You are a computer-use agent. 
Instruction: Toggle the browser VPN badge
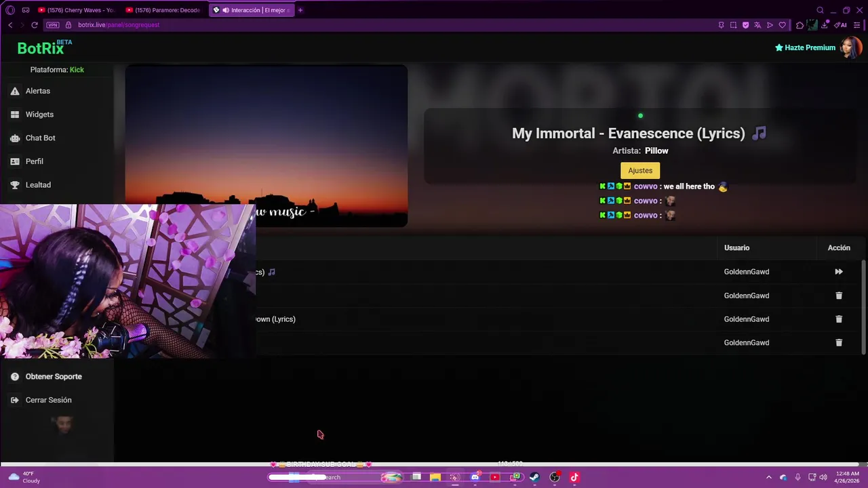(x=53, y=25)
